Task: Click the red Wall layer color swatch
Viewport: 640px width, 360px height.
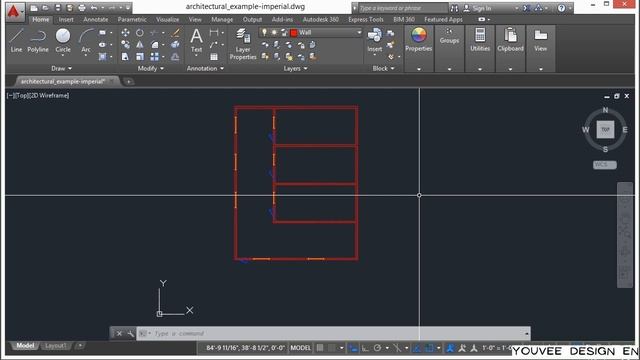Action: (293, 33)
